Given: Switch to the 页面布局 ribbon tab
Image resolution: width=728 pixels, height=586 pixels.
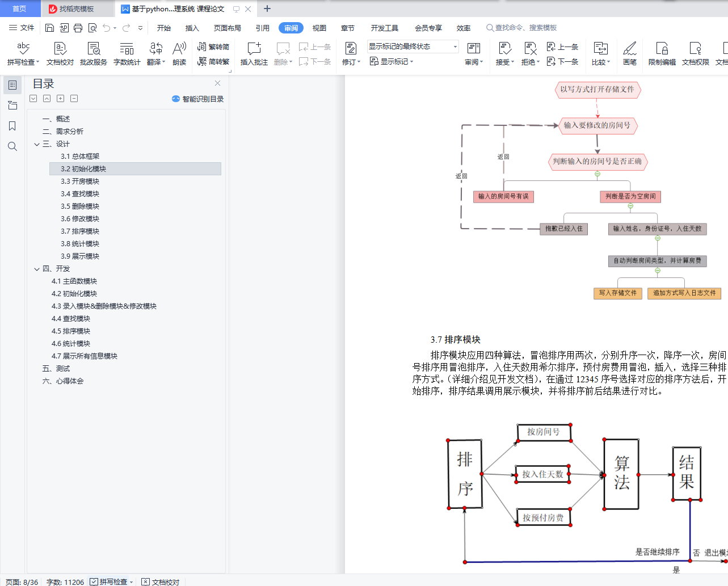Looking at the screenshot, I should [x=228, y=28].
